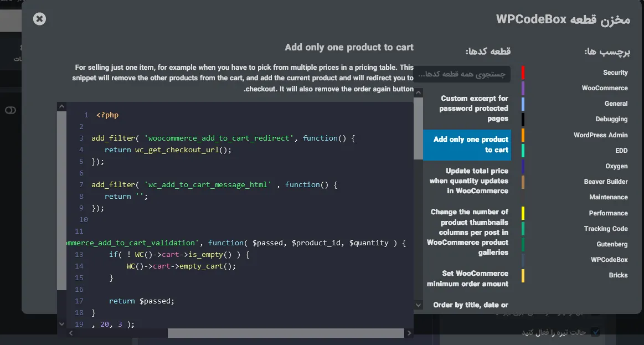Filter snippets by Gutenberg tag

tap(612, 244)
